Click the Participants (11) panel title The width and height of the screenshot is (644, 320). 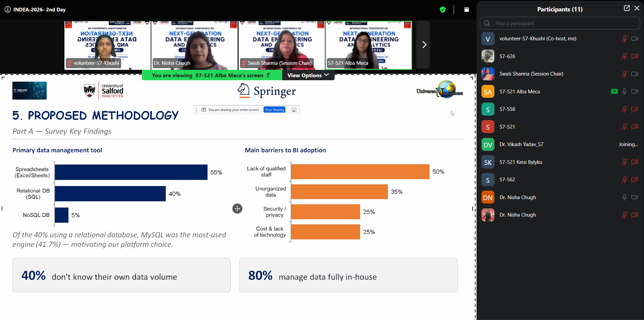pyautogui.click(x=560, y=9)
